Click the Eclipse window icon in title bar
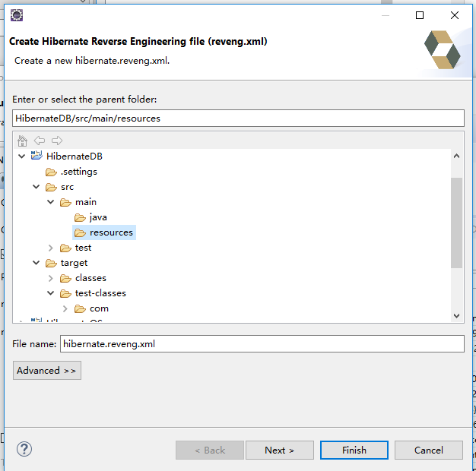This screenshot has height=471, width=476. coord(17,15)
